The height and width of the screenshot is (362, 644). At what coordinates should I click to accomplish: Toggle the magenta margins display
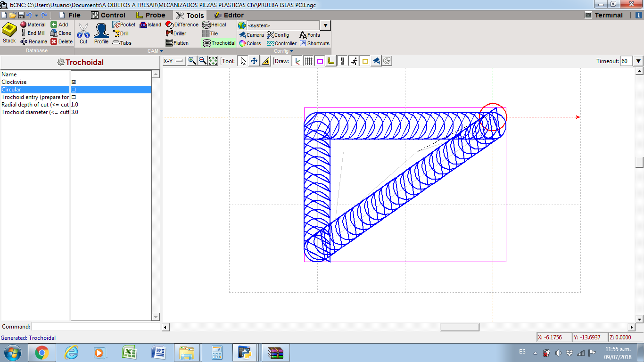[x=320, y=61]
